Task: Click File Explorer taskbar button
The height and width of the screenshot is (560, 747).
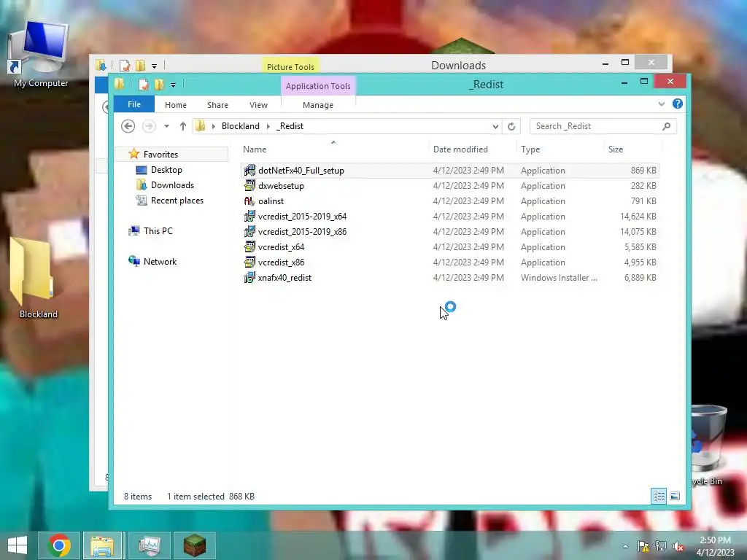Action: coord(104,545)
